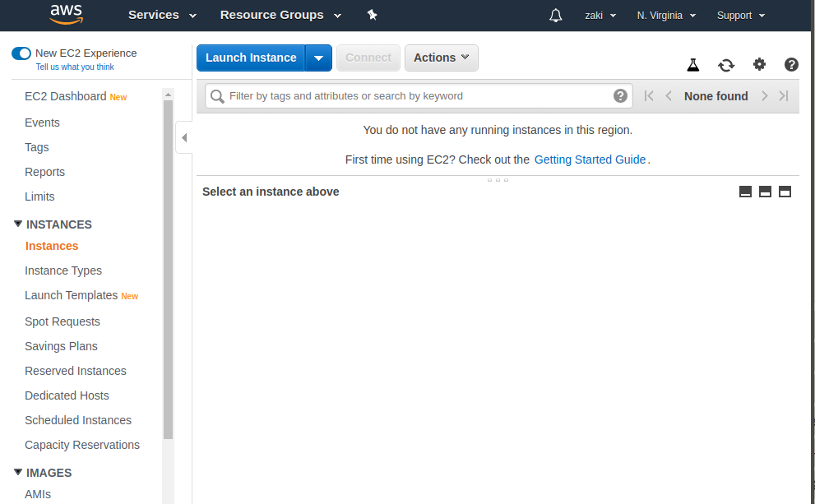Go to last page of results
815x504 pixels.
[x=784, y=95]
